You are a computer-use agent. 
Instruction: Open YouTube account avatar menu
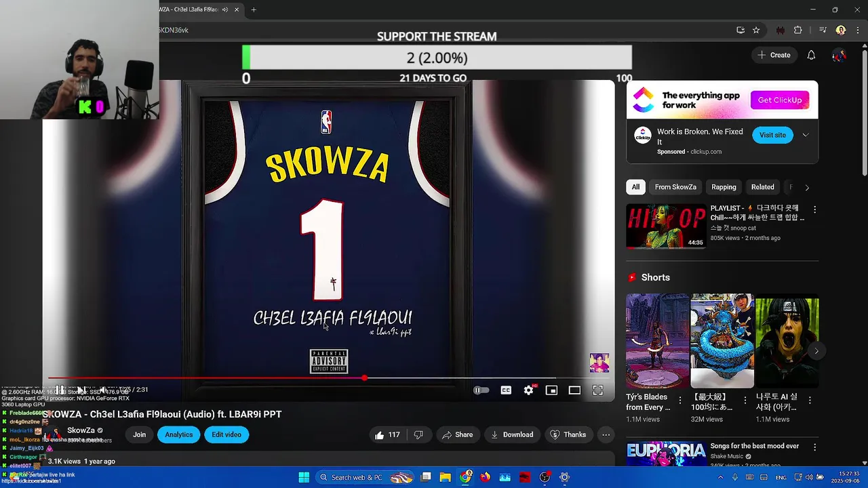tap(839, 55)
